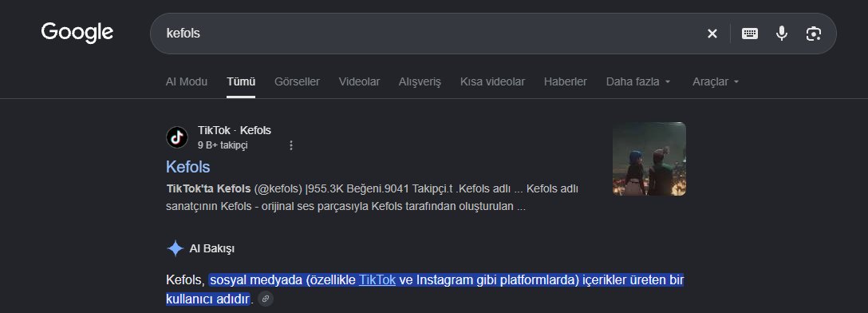Click the TikTok favicon on the result
The width and height of the screenshot is (868, 313).
coord(177,137)
